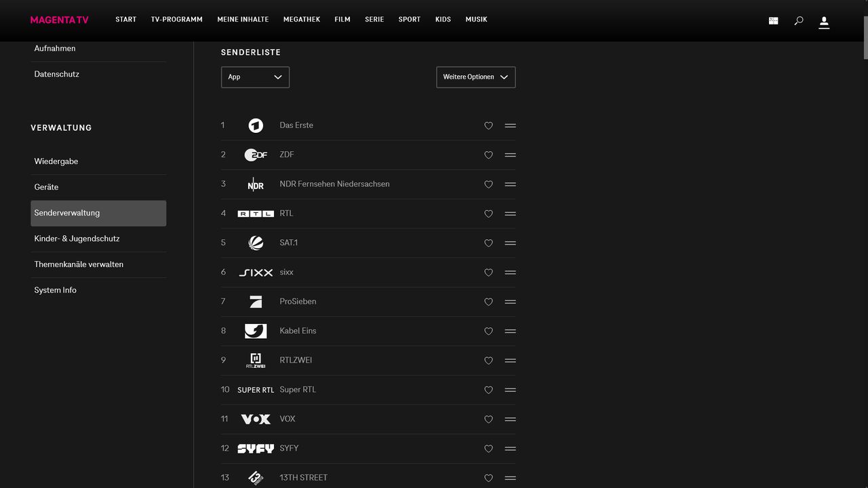868x488 pixels.
Task: Click the SYFY channel logo
Action: click(x=256, y=449)
